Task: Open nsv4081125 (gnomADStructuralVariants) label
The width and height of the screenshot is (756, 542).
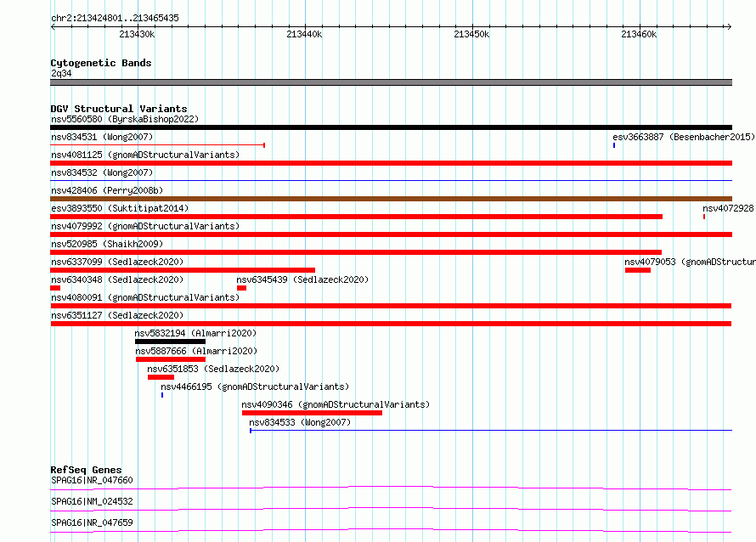Action: click(x=145, y=155)
